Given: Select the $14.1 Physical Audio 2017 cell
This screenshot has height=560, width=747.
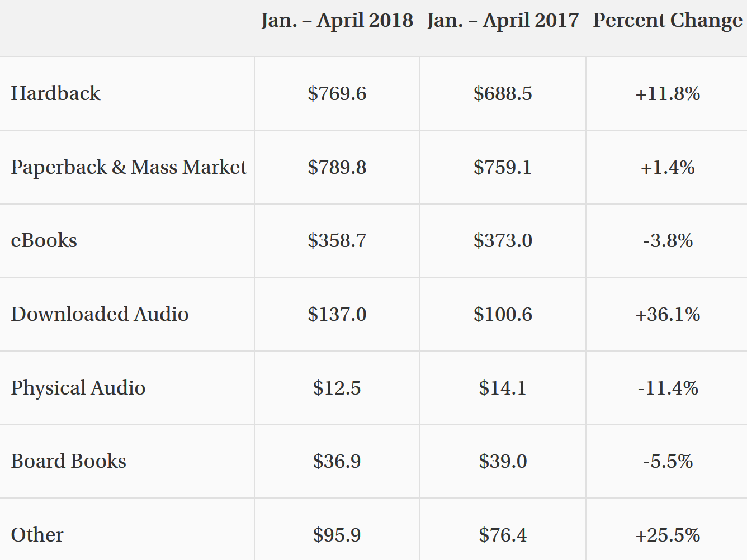Looking at the screenshot, I should 503,388.
